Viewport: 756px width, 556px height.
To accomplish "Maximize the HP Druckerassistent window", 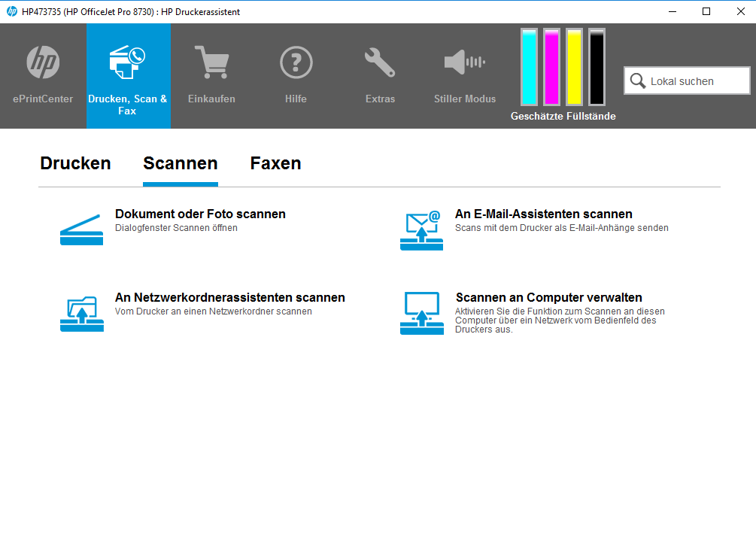I will pos(706,11).
